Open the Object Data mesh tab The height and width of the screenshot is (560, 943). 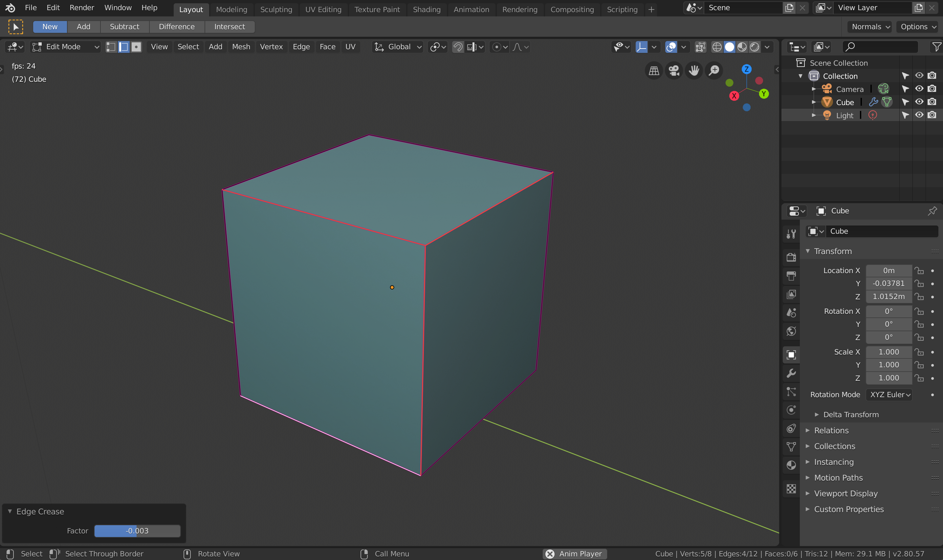pyautogui.click(x=791, y=447)
